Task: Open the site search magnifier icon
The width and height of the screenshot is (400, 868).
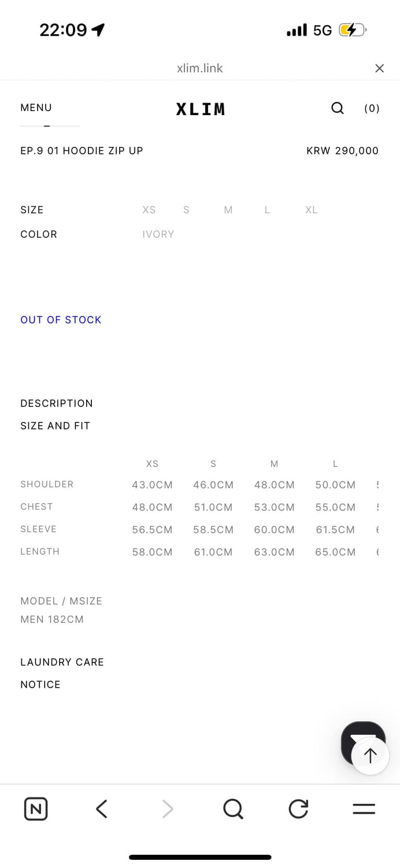Action: [x=338, y=108]
